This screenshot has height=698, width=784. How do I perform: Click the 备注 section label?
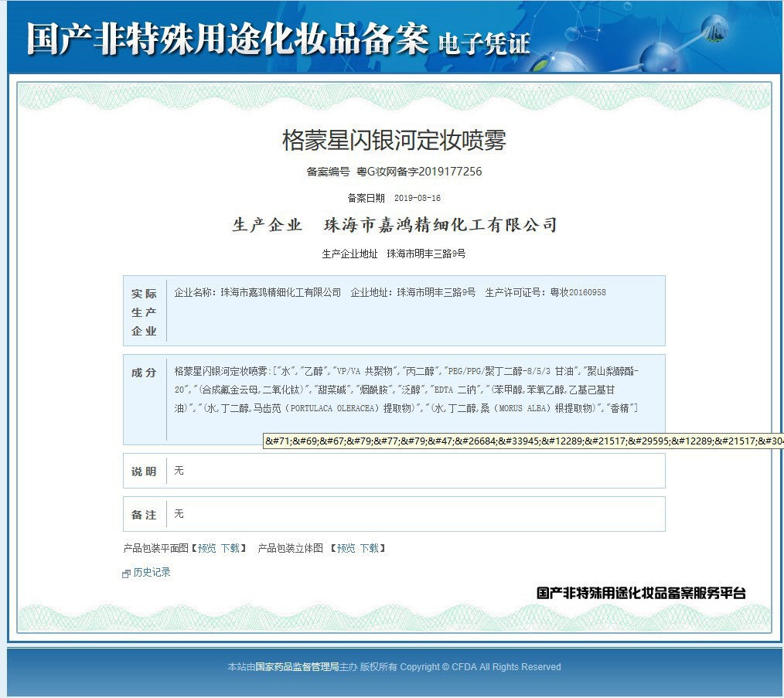pos(144,515)
